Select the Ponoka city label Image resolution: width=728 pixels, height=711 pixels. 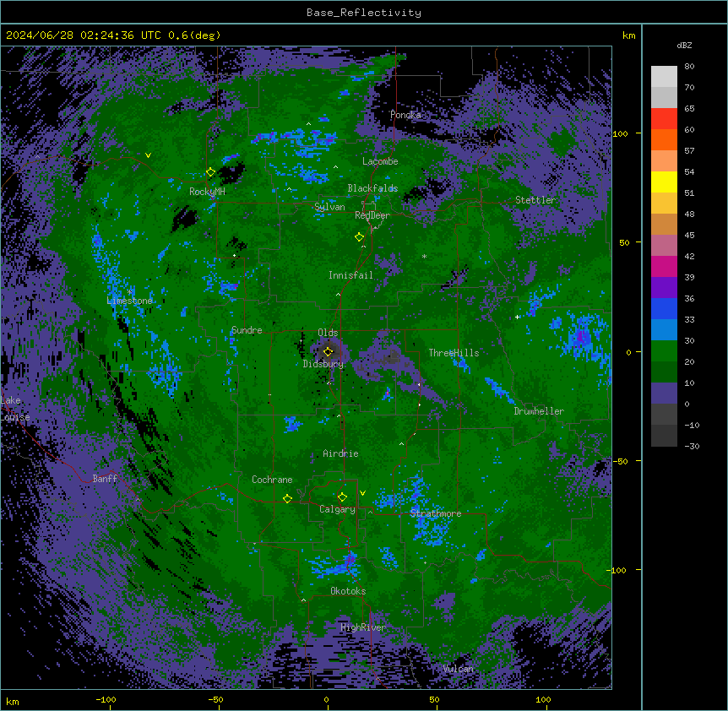[405, 115]
